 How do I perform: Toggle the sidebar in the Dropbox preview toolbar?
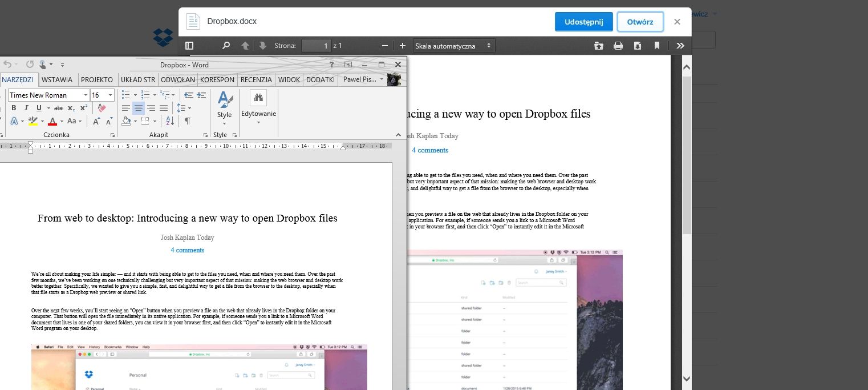coord(189,46)
